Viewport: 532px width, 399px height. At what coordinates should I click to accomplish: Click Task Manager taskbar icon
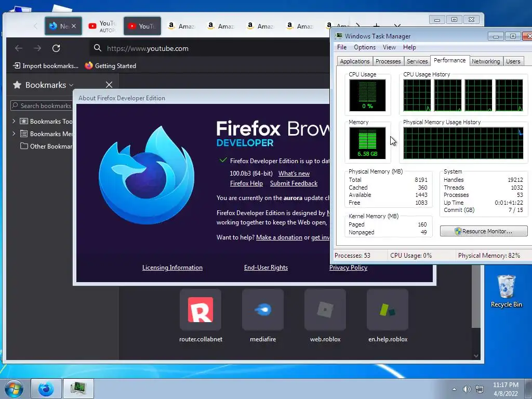pyautogui.click(x=78, y=389)
